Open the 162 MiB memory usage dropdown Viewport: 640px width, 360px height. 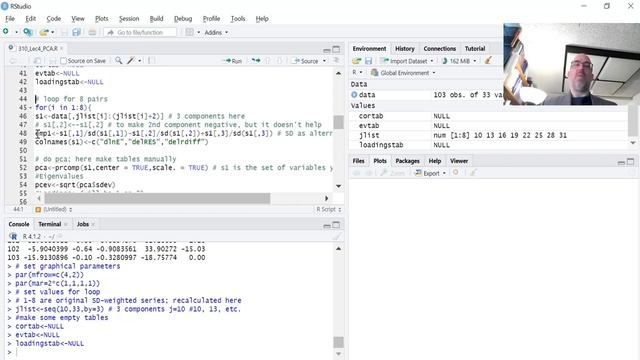459,61
